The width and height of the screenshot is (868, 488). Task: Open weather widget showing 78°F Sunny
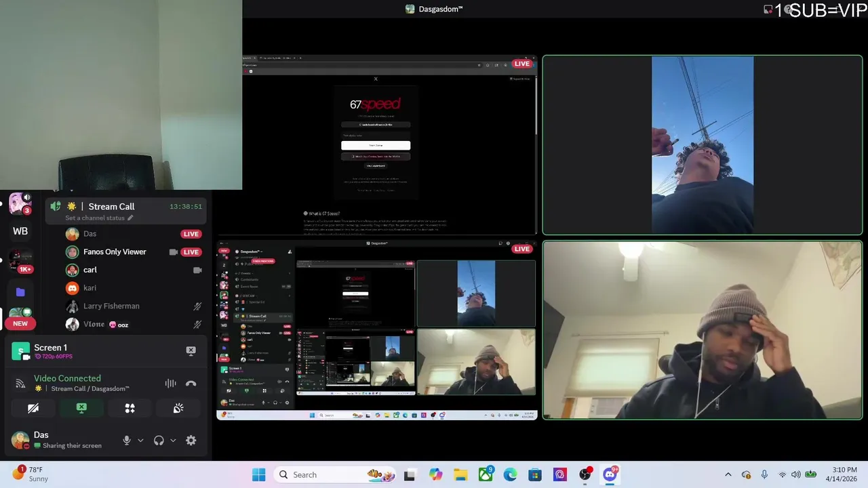31,474
